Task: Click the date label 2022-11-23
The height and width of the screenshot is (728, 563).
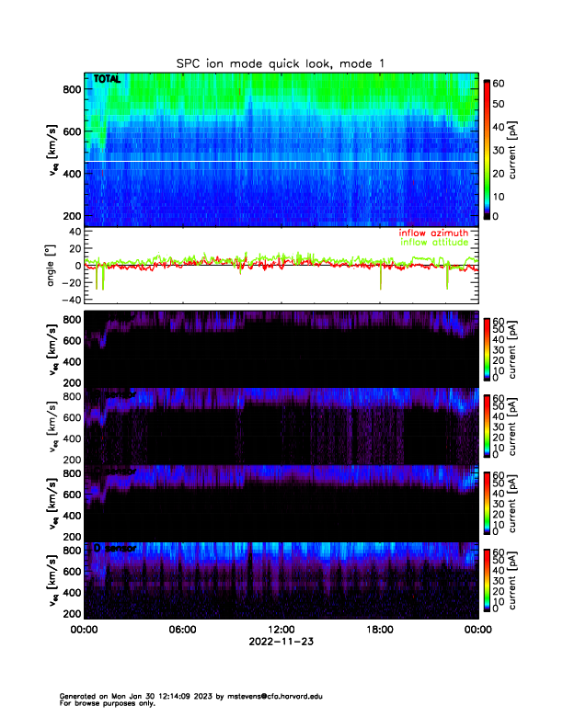Action: [x=281, y=643]
